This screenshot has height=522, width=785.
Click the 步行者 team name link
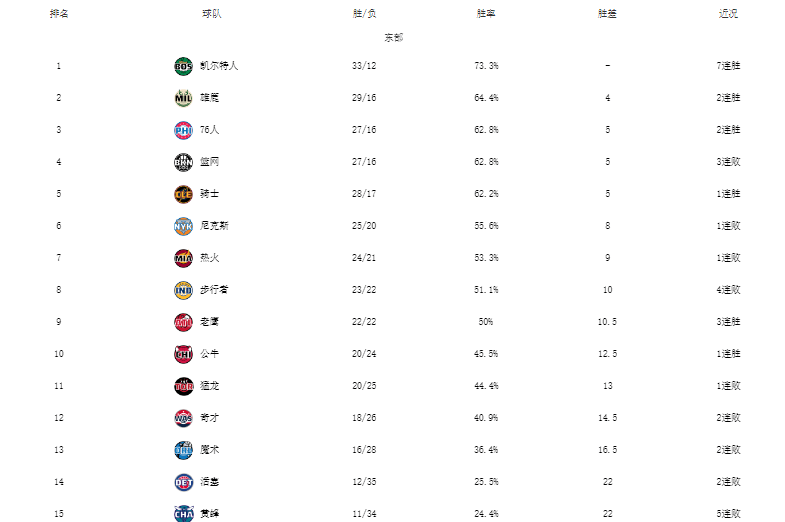point(214,290)
